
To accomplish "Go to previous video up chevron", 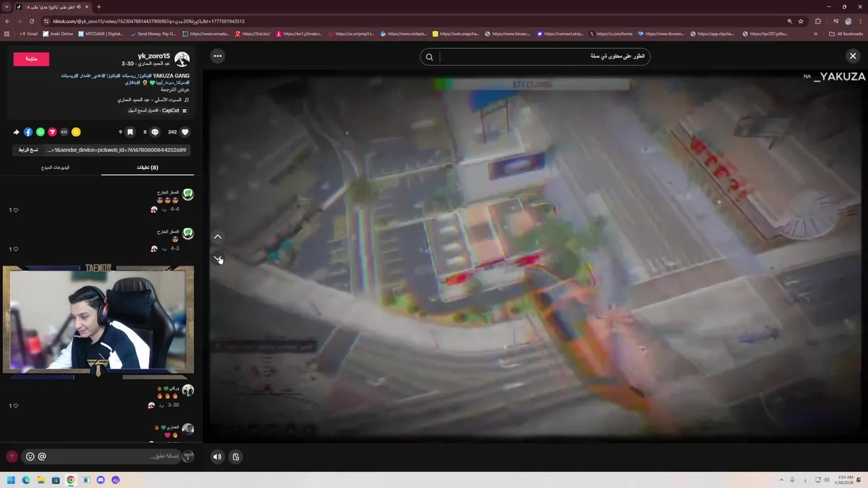I will pos(218,237).
